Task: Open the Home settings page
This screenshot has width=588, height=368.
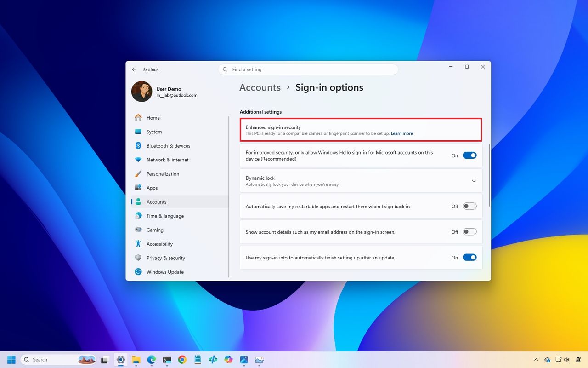Action: point(180,118)
